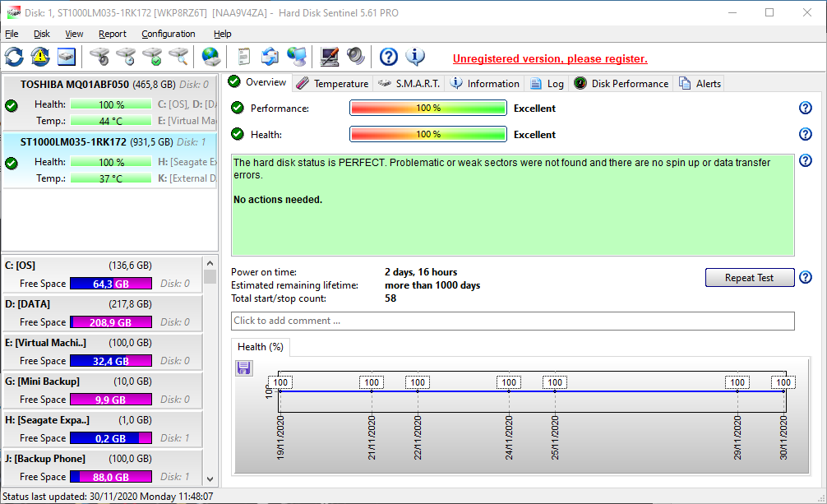Viewport: 827px width, 504px height.
Task: Open the View menu
Action: (x=74, y=34)
